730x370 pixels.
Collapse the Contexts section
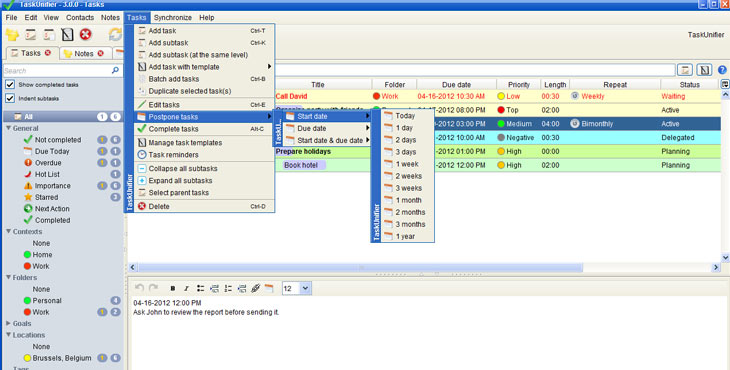click(x=8, y=231)
